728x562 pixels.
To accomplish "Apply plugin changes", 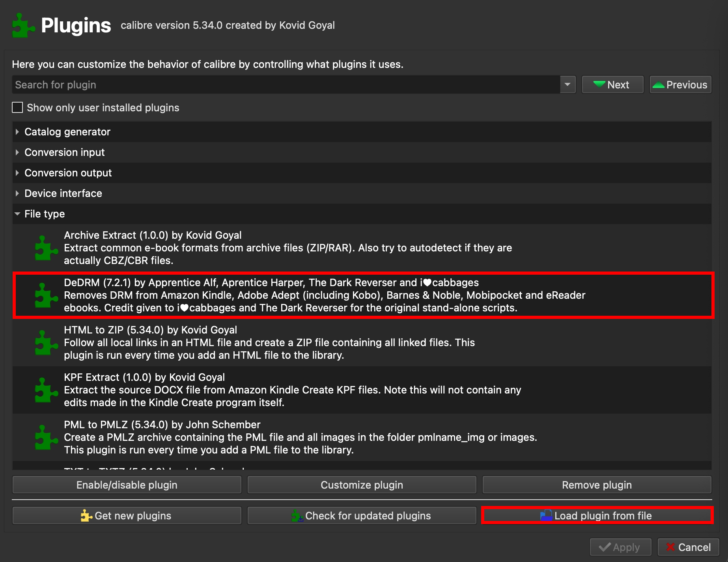I will coord(621,547).
